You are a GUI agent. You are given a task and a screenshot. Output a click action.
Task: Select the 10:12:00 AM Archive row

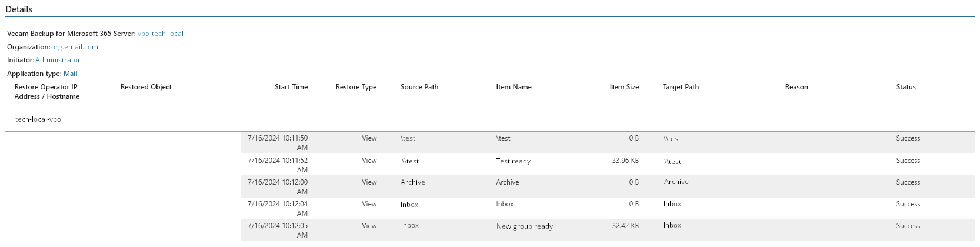click(x=608, y=186)
